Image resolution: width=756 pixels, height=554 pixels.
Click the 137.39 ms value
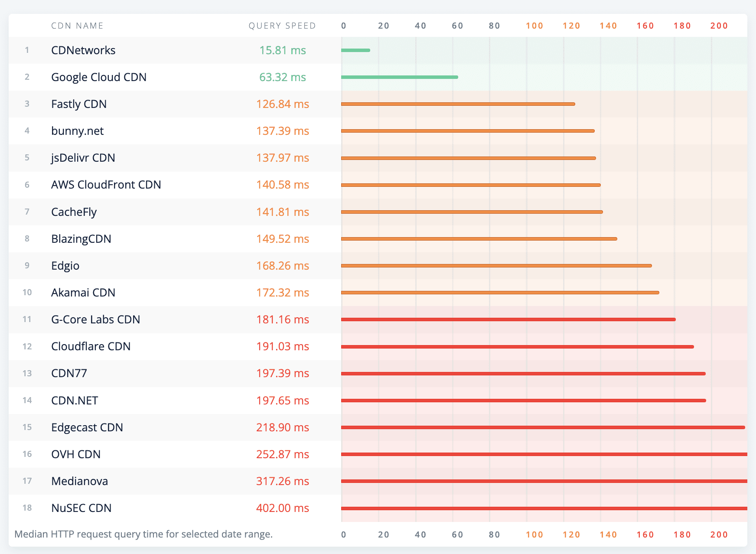(283, 131)
